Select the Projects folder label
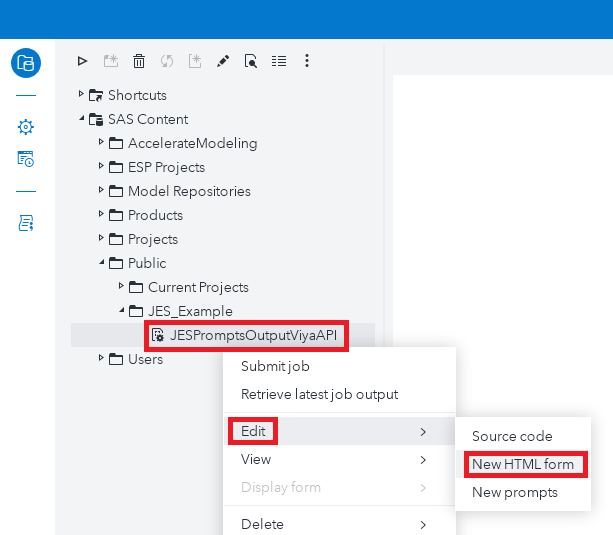 [153, 239]
